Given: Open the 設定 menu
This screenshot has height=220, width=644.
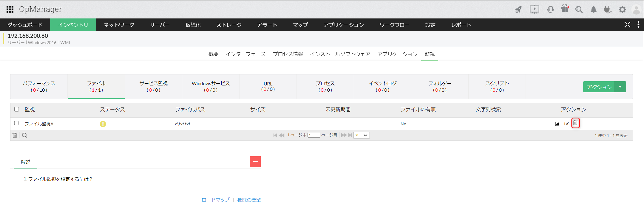Looking at the screenshot, I should coord(430,25).
